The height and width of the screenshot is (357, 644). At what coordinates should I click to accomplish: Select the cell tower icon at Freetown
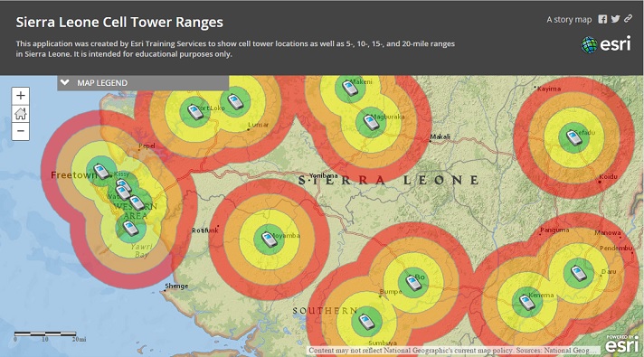point(101,171)
